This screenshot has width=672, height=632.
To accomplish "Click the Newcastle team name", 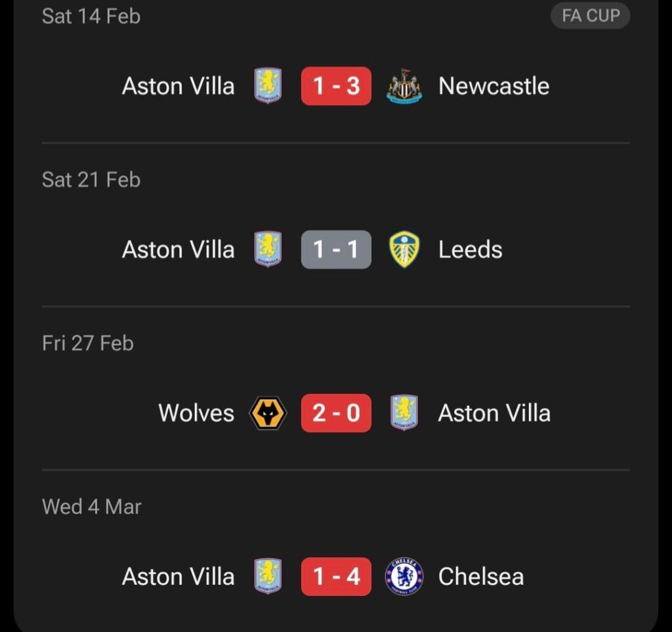I will coord(493,86).
